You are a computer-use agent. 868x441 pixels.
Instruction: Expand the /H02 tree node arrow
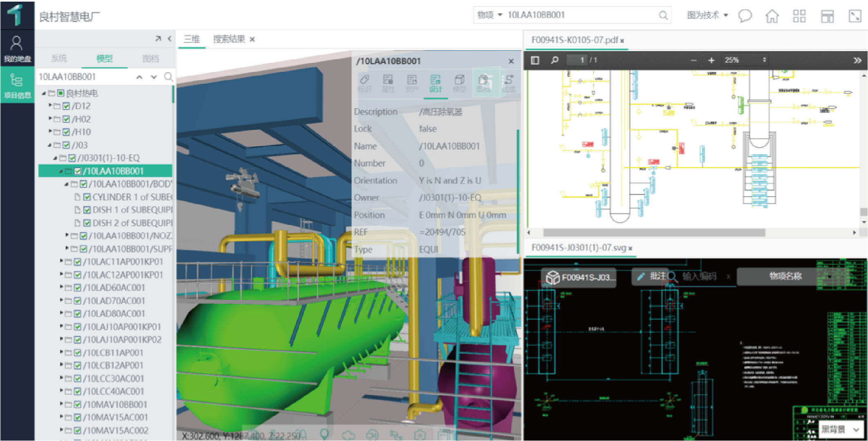[50, 119]
